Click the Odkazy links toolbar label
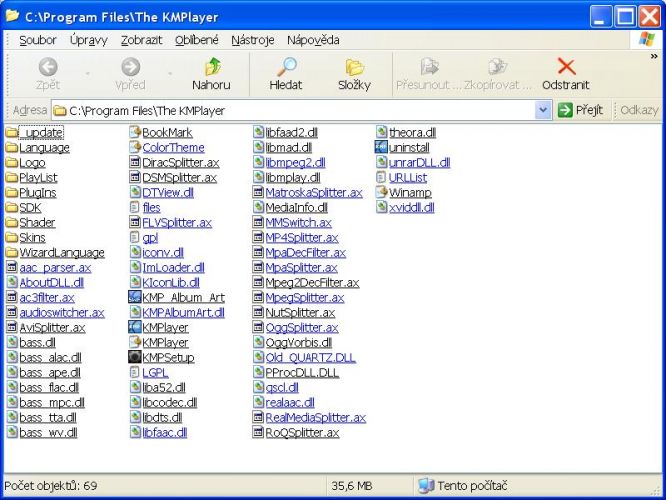Viewport: 666px width, 500px height. coord(639,110)
